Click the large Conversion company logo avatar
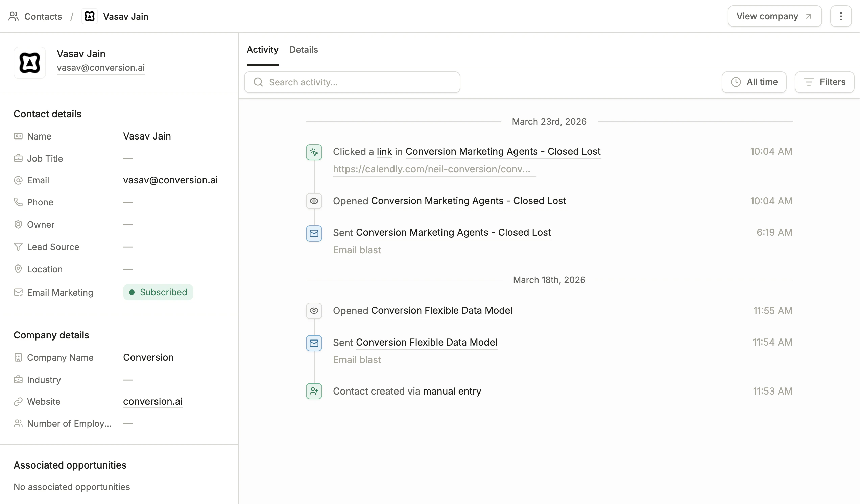 [x=30, y=63]
